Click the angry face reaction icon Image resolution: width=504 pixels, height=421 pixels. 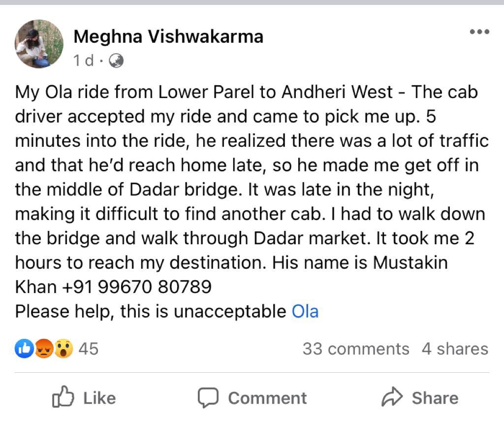point(44,349)
